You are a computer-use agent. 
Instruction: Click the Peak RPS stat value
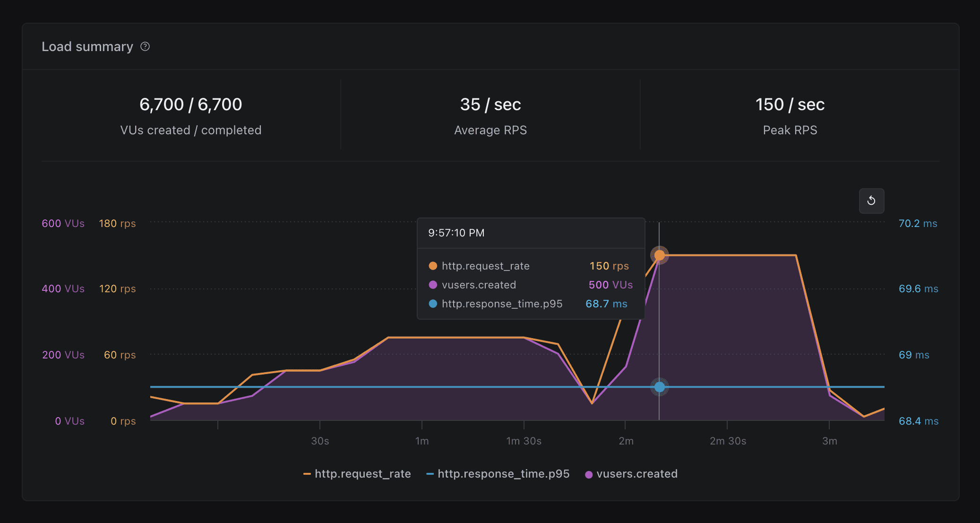790,105
